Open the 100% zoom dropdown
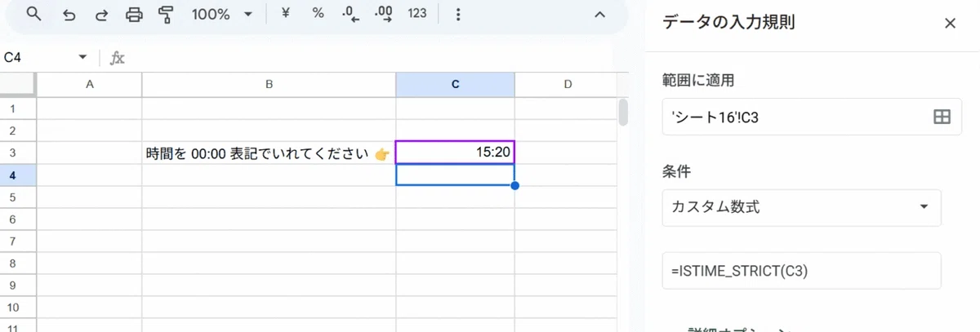The image size is (980, 332). (222, 15)
